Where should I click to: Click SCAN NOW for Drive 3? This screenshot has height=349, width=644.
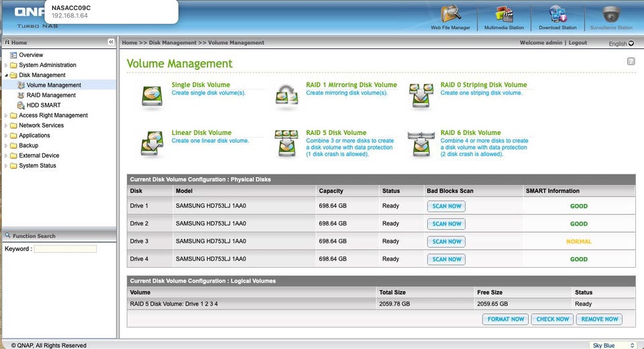(x=446, y=242)
